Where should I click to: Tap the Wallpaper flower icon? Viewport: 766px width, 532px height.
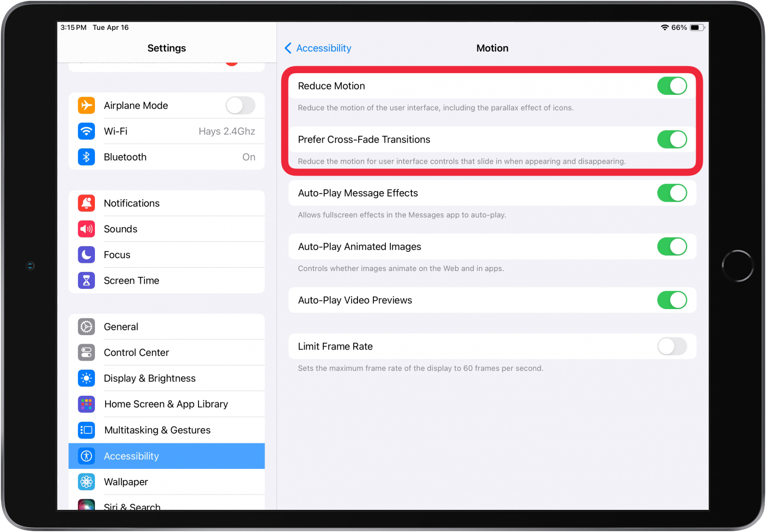(x=86, y=482)
